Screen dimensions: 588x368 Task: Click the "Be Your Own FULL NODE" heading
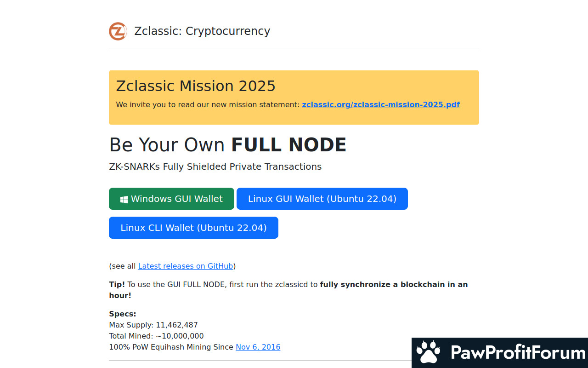click(x=227, y=145)
